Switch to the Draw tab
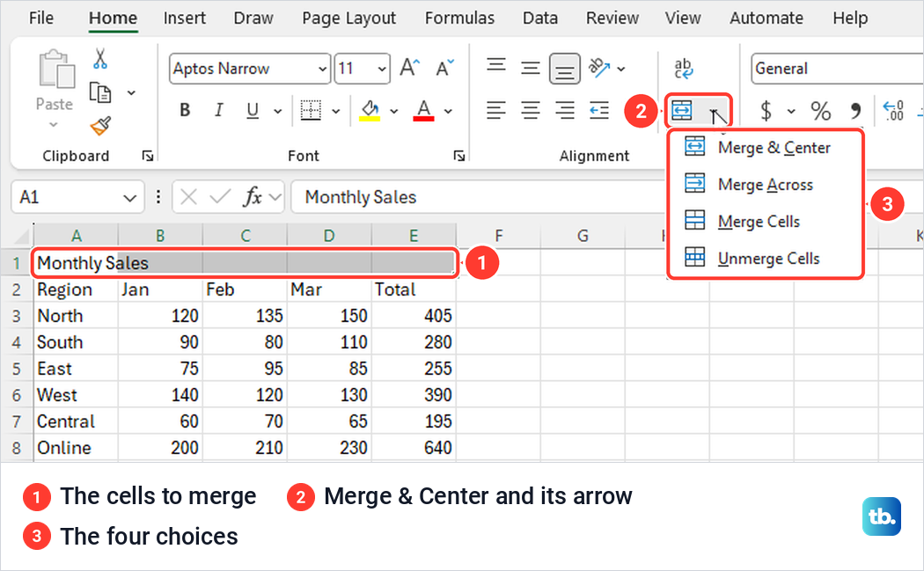The height and width of the screenshot is (571, 924). tap(253, 18)
